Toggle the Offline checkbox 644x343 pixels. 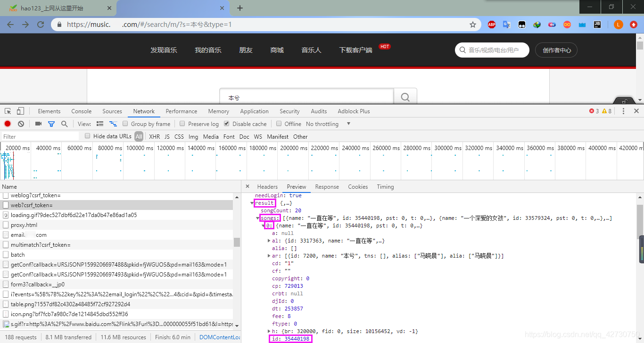[279, 124]
